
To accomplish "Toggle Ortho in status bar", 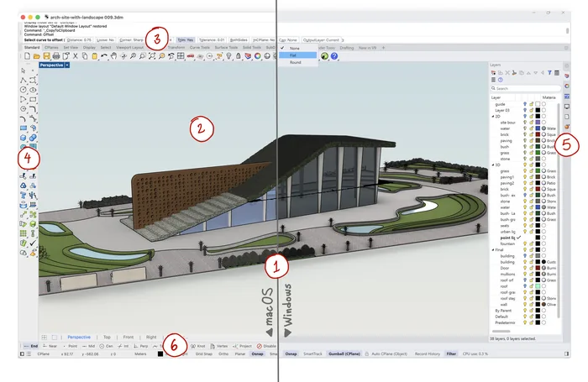I will [223, 354].
